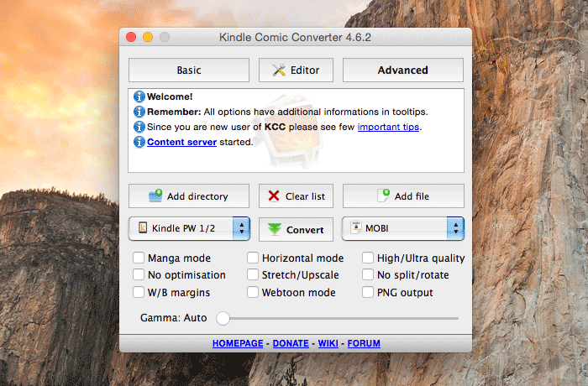
Task: Enable W/B margins checkbox
Action: click(139, 292)
